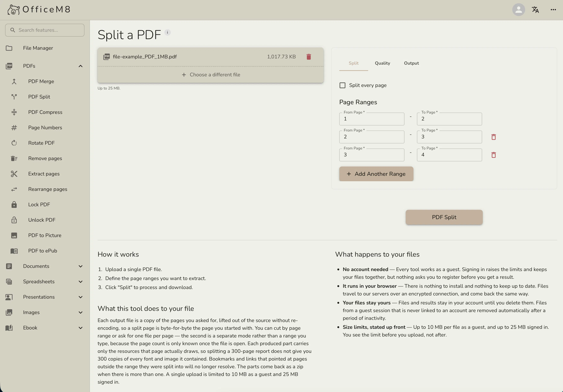Expand the Spreadsheets section
Image resolution: width=563 pixels, height=392 pixels.
click(45, 281)
